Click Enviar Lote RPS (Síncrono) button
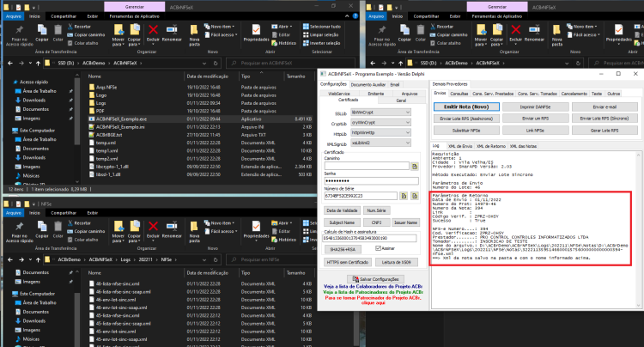 pos(605,119)
